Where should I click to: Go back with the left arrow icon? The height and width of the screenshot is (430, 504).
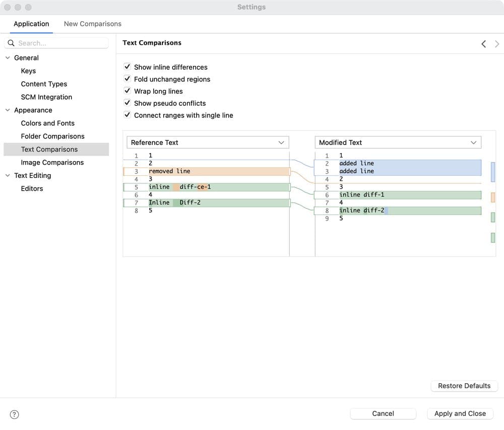(483, 44)
